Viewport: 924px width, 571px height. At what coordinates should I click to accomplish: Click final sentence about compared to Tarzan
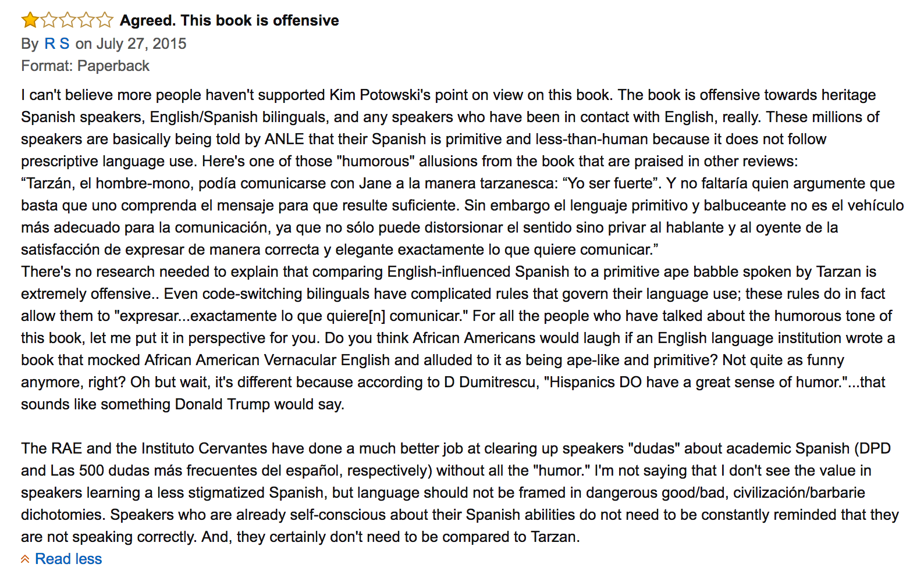click(390, 537)
